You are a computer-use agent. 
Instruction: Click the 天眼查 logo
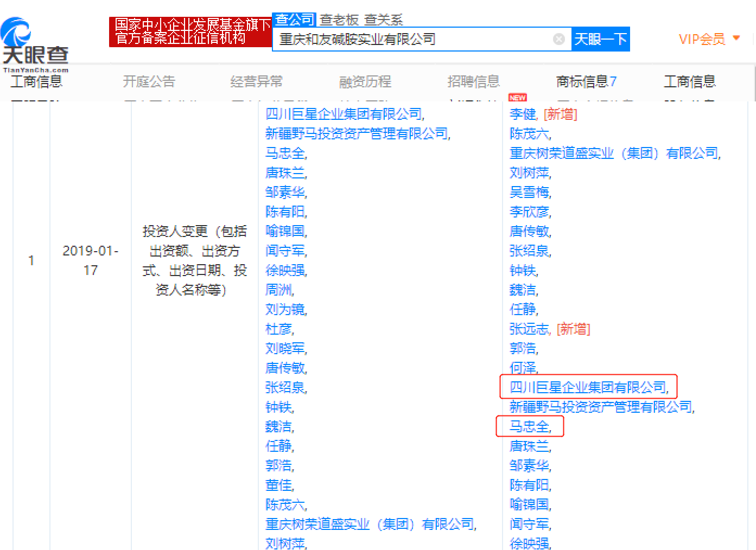point(35,45)
